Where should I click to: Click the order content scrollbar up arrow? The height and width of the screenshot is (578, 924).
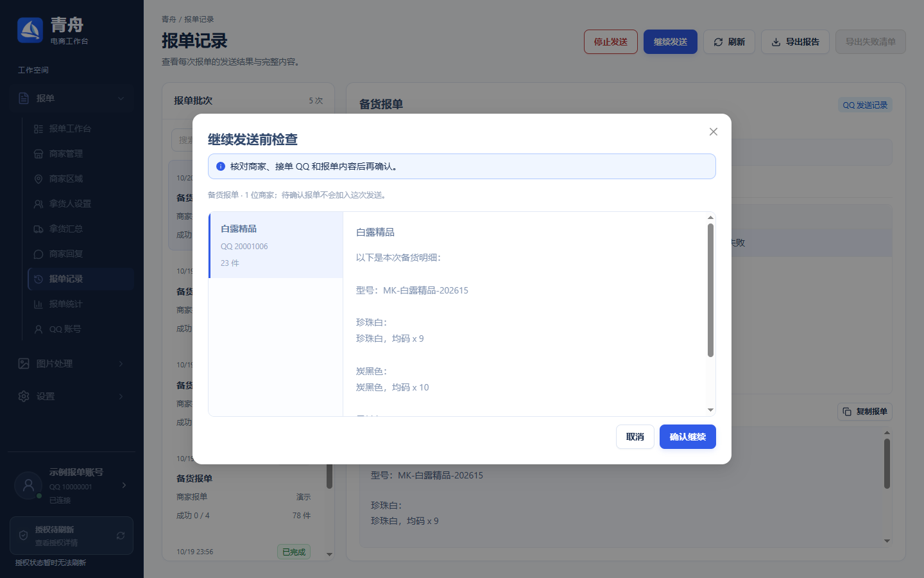(887, 433)
